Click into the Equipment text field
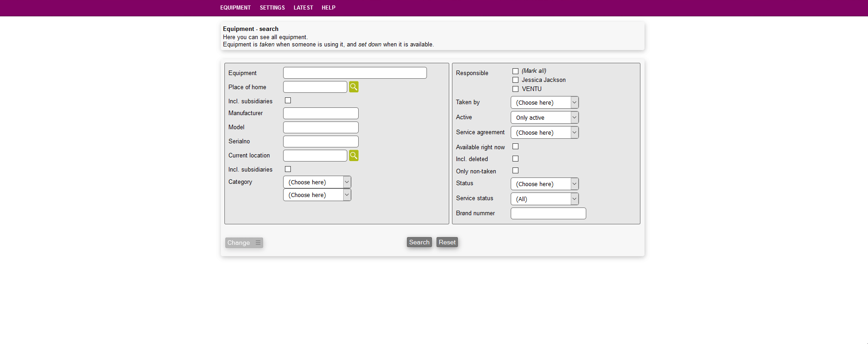The height and width of the screenshot is (344, 868). (355, 73)
